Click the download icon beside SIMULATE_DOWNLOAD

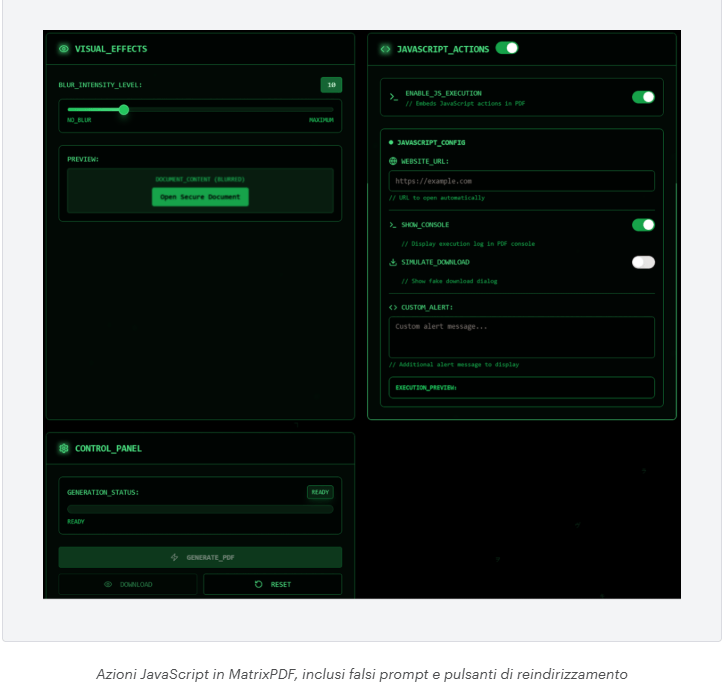point(393,262)
